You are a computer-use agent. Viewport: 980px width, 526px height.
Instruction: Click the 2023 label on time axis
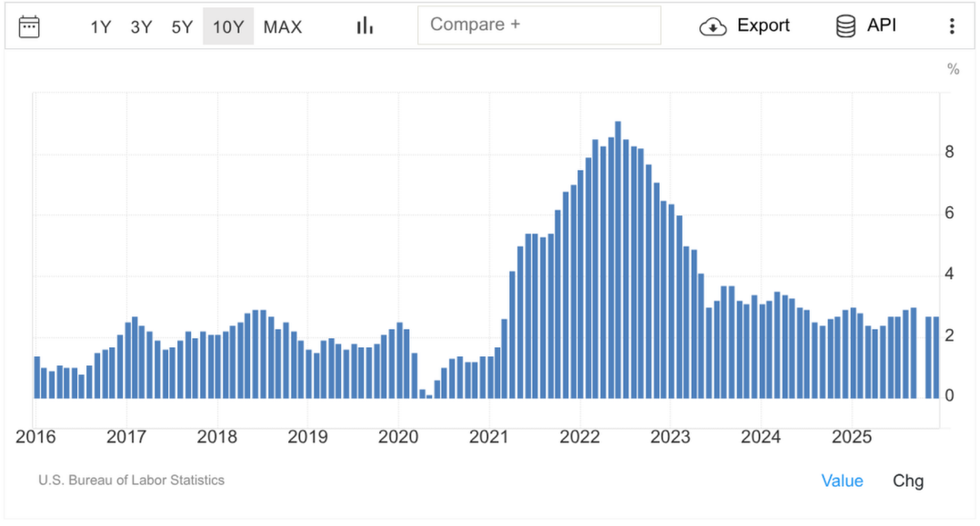pyautogui.click(x=670, y=437)
